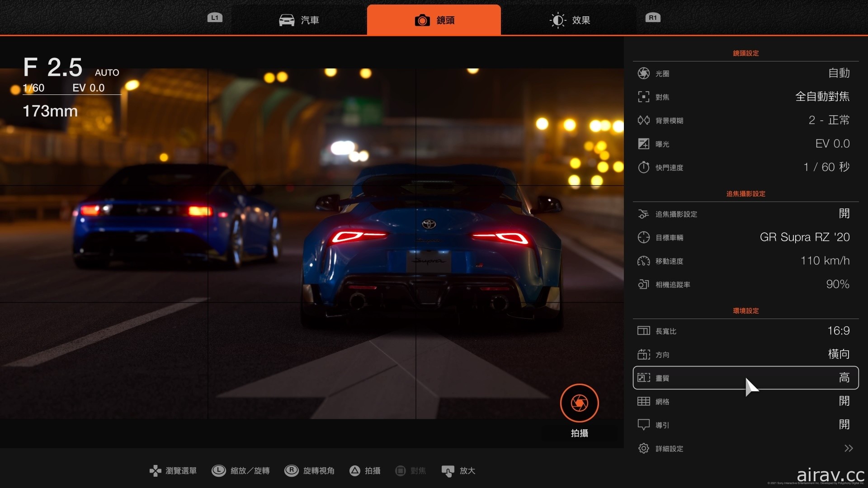Viewport: 868px width, 488px height.
Task: Expand 詳細設定 double chevron
Action: click(x=849, y=448)
